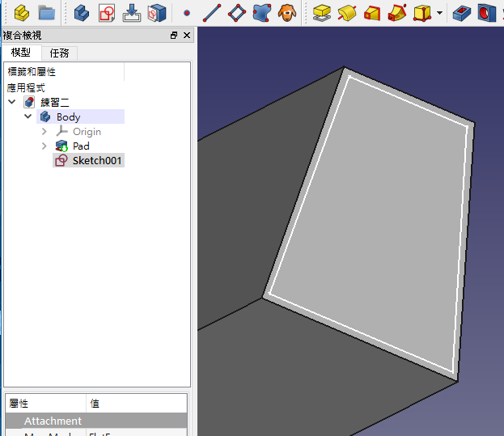
Task: Select the Hole tool
Action: tap(486, 13)
